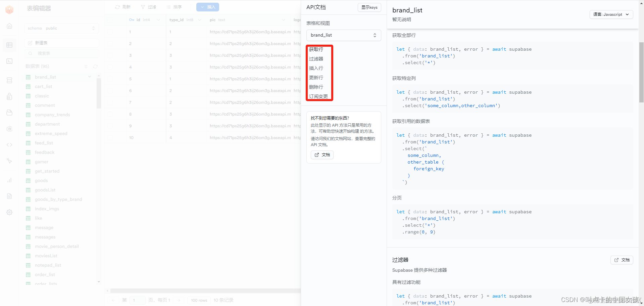Select 删除行 in API docs menu

[316, 87]
